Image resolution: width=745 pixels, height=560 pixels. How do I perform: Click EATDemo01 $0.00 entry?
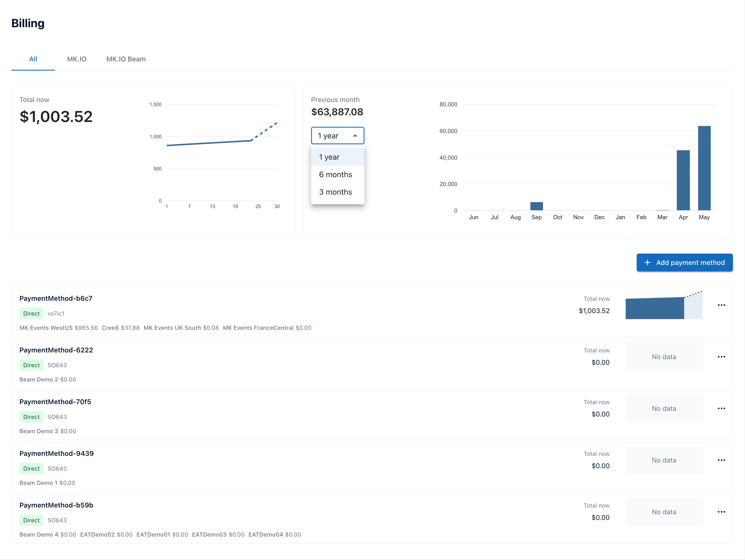(x=162, y=534)
